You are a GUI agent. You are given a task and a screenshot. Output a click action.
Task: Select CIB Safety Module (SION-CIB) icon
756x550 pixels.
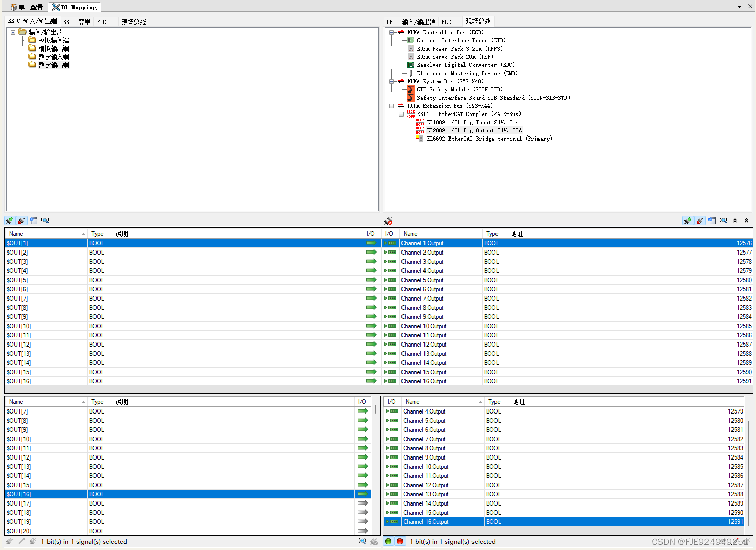(411, 89)
